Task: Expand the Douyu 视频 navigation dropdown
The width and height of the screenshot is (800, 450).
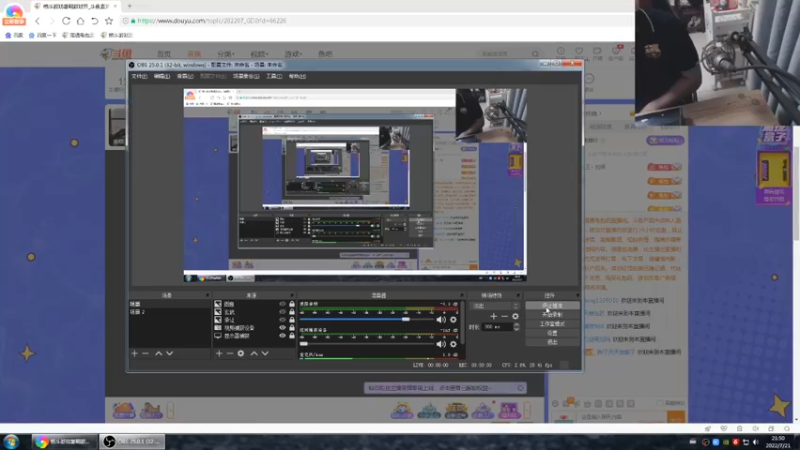Action: (259, 54)
